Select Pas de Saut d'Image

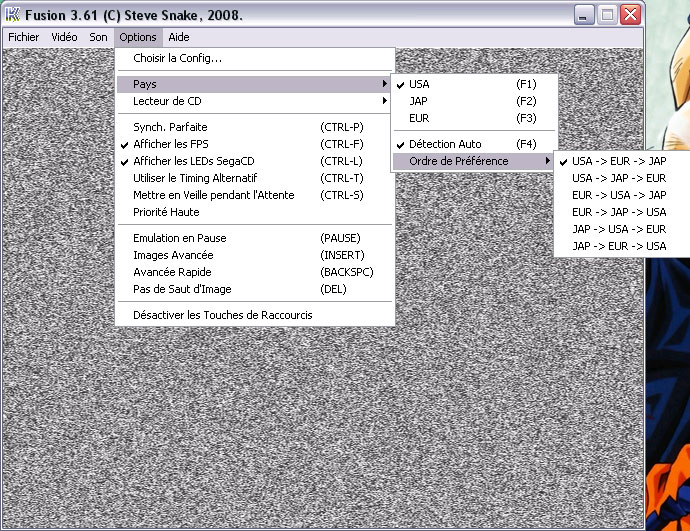[255, 289]
